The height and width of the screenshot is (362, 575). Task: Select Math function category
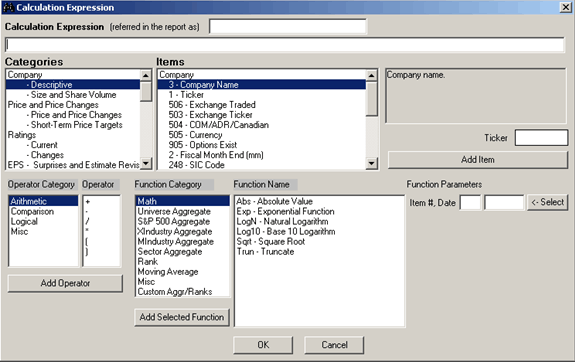(x=183, y=201)
